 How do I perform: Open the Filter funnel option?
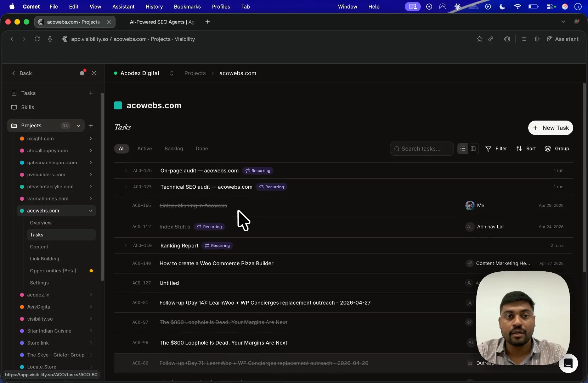pyautogui.click(x=496, y=149)
